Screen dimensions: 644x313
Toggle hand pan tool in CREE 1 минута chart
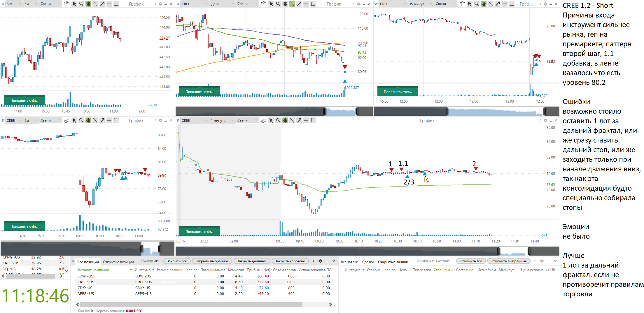tap(285, 120)
